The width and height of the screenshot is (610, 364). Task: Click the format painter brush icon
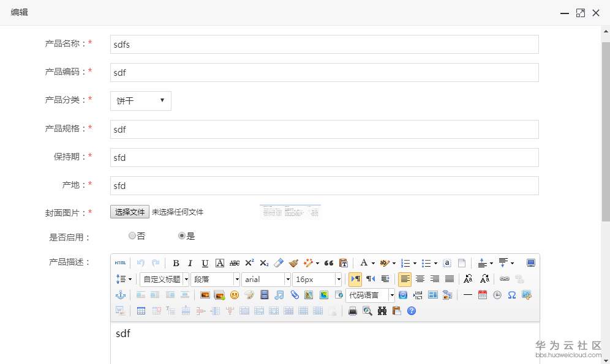293,263
